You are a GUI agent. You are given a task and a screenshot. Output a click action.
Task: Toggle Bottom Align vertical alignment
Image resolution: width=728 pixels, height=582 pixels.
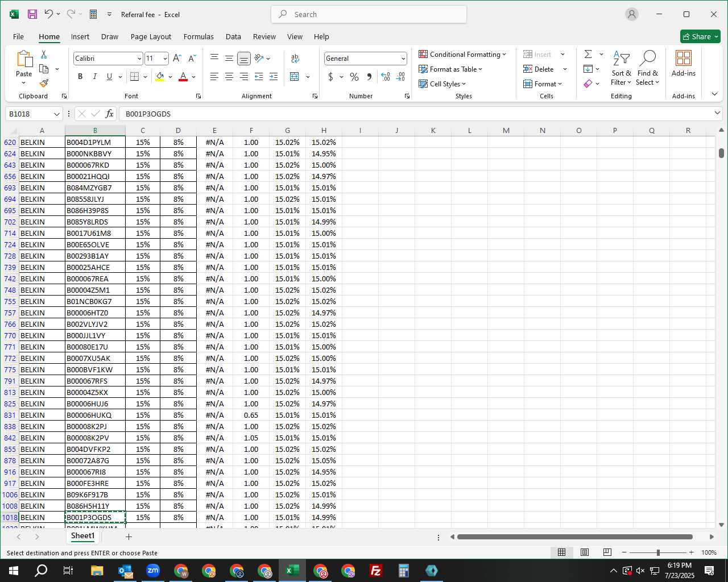244,58
